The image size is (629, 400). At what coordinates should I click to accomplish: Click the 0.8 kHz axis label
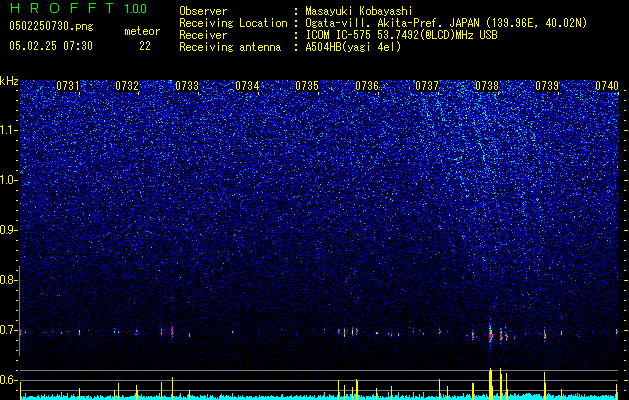[9, 280]
